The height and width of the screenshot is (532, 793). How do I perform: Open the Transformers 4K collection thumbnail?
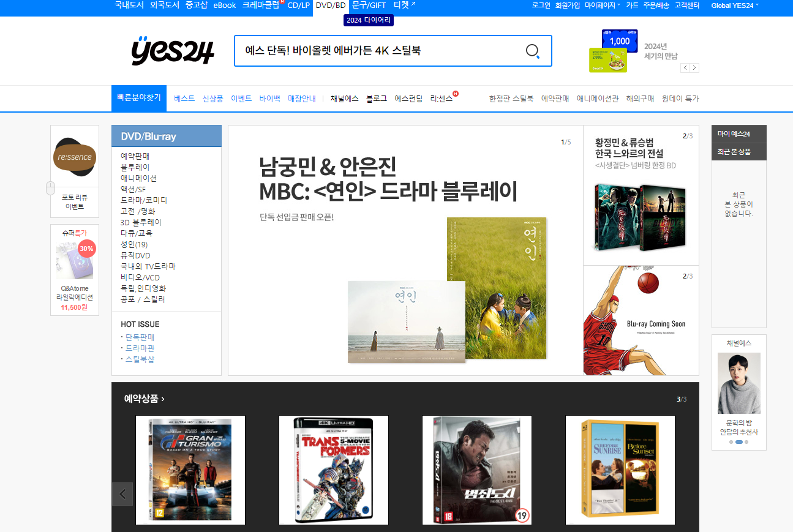(x=334, y=470)
